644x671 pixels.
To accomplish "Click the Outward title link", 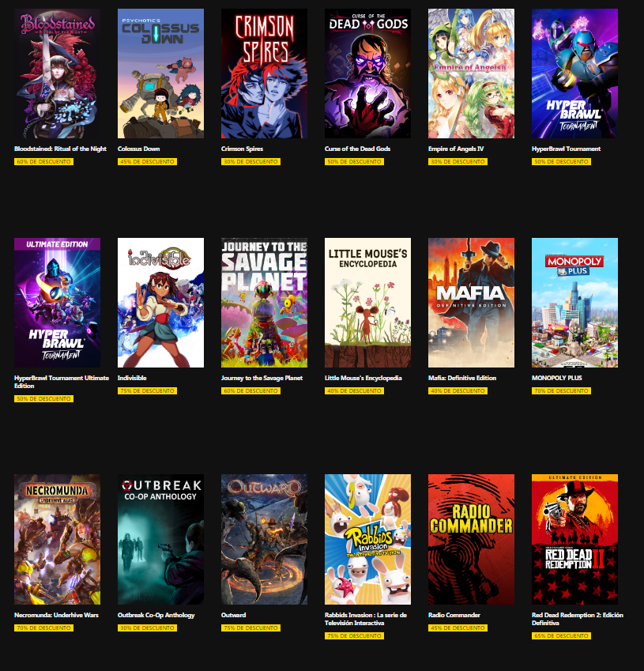I will pos(234,615).
